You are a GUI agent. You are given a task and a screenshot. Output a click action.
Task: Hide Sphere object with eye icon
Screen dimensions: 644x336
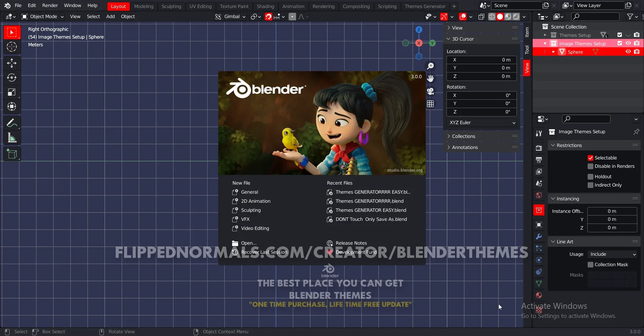coord(628,52)
